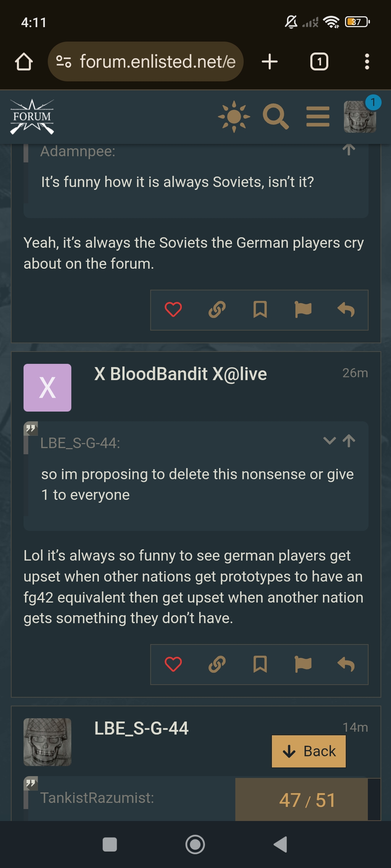Copy share link of X BloodBandit's post

point(217,664)
